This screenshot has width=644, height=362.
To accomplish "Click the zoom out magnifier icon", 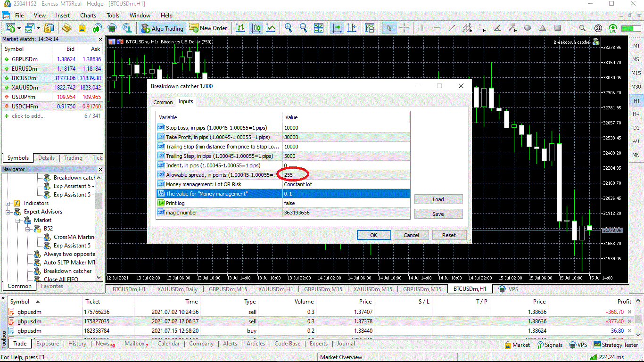I will 303,28.
